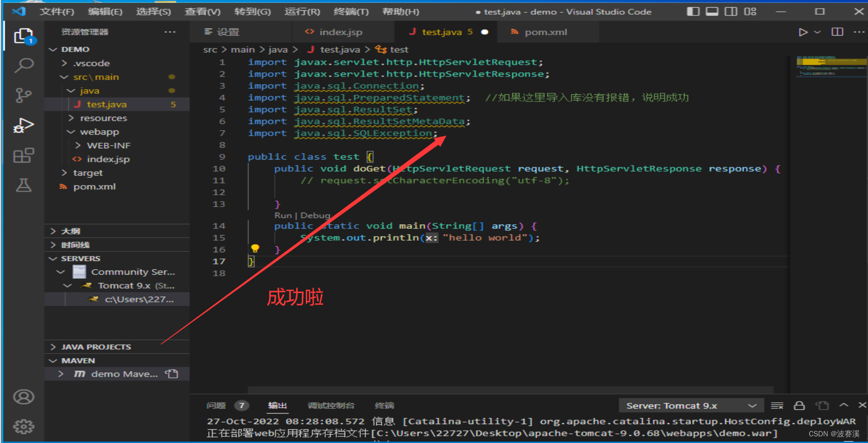Maximize the bottom panel with caret
The height and width of the screenshot is (443, 868).
[844, 405]
